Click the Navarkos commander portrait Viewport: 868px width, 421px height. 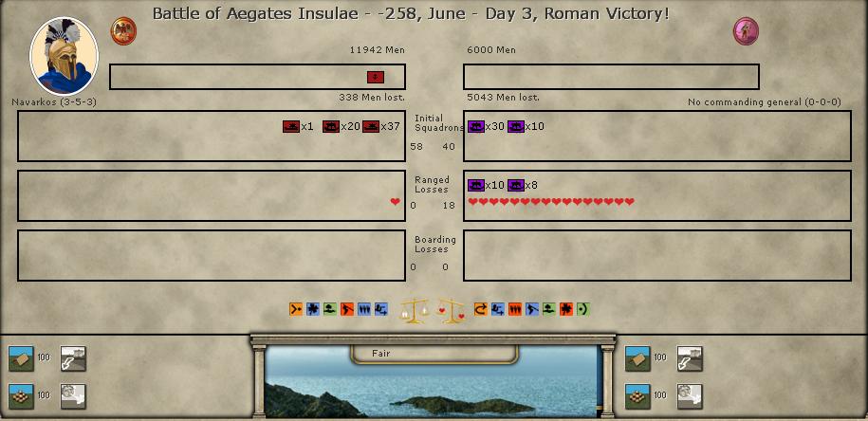click(x=65, y=56)
